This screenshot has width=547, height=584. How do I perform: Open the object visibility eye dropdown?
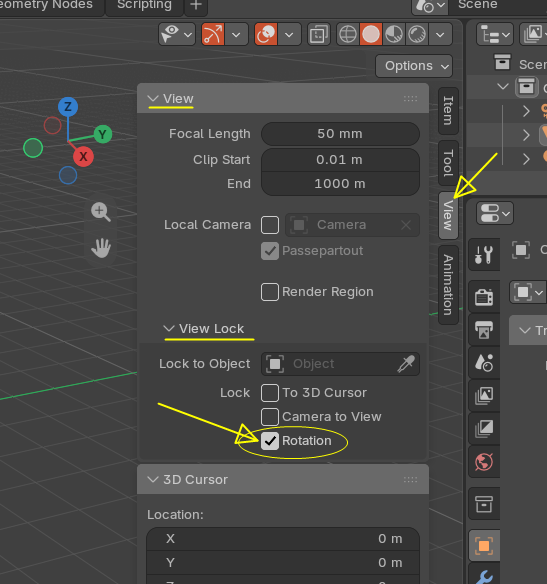tap(177, 34)
